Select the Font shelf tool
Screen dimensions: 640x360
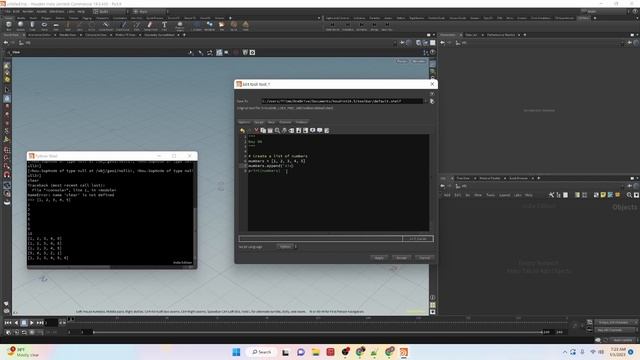point(164,26)
